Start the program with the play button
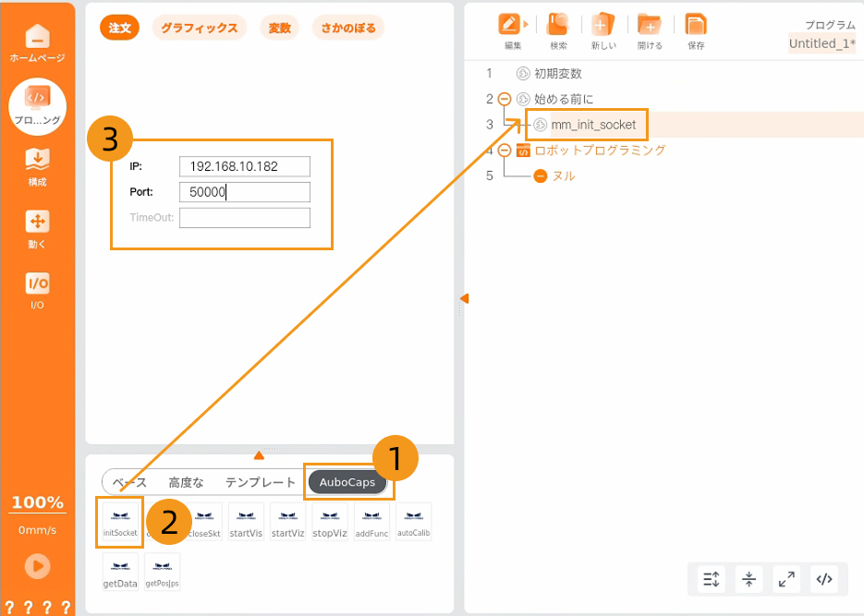Image resolution: width=864 pixels, height=616 pixels. click(x=38, y=566)
